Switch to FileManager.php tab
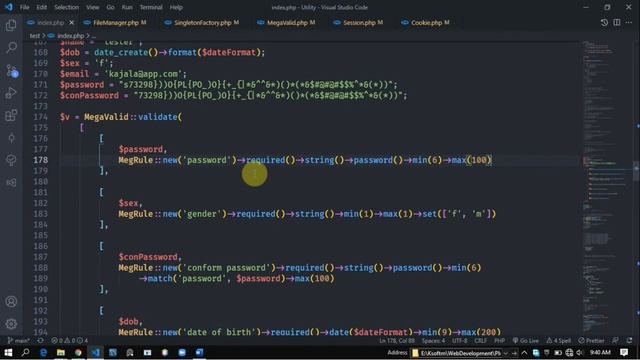 point(115,22)
